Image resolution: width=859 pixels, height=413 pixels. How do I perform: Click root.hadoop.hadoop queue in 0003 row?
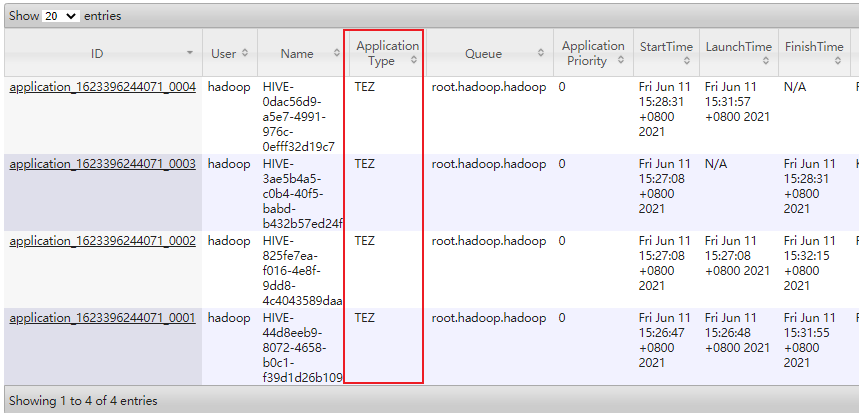coord(489,164)
